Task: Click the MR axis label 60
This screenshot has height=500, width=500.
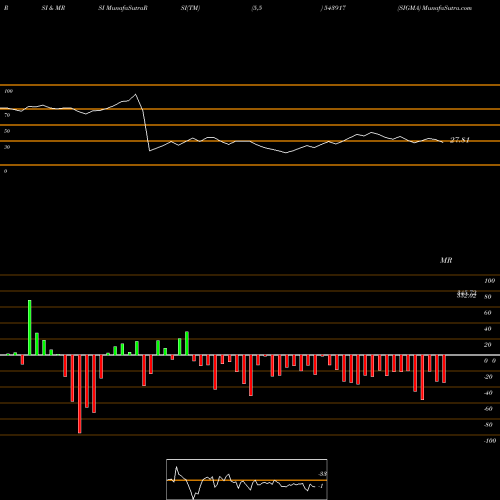Action: coord(487,313)
